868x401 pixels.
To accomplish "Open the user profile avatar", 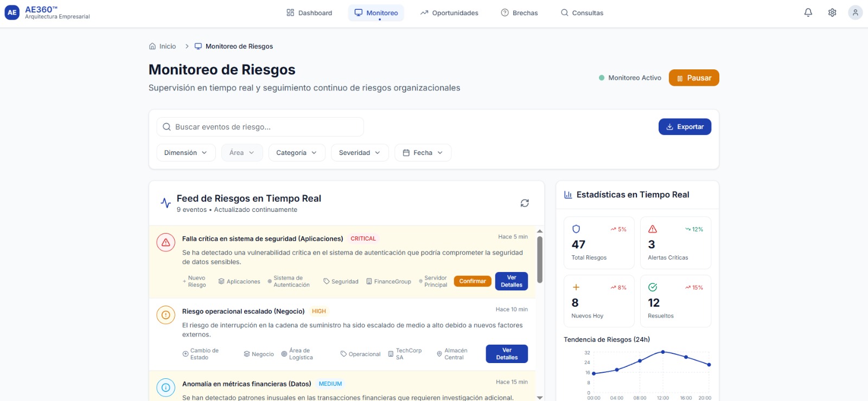I will tap(855, 12).
